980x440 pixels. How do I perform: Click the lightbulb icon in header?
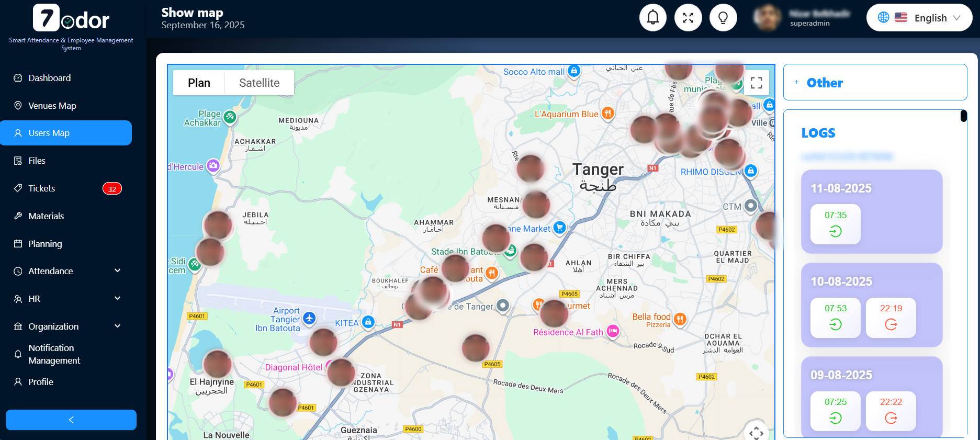tap(723, 18)
